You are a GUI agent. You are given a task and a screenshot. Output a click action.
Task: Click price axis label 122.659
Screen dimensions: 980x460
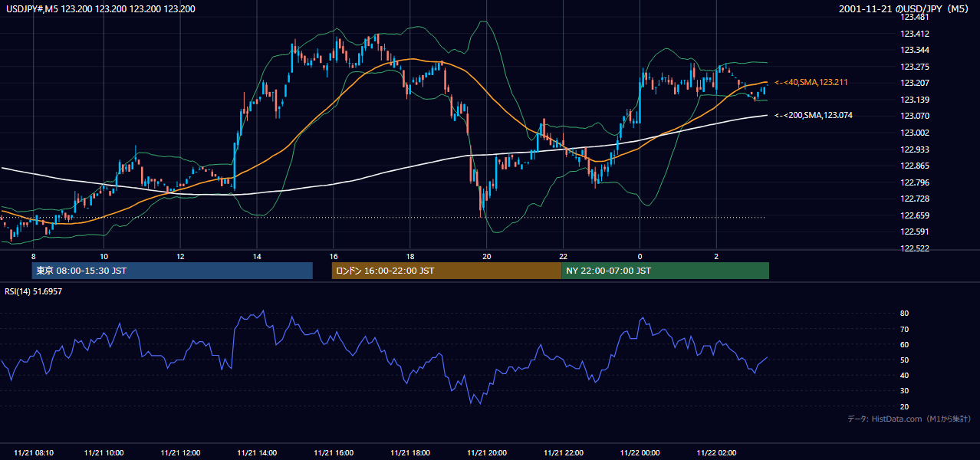914,215
